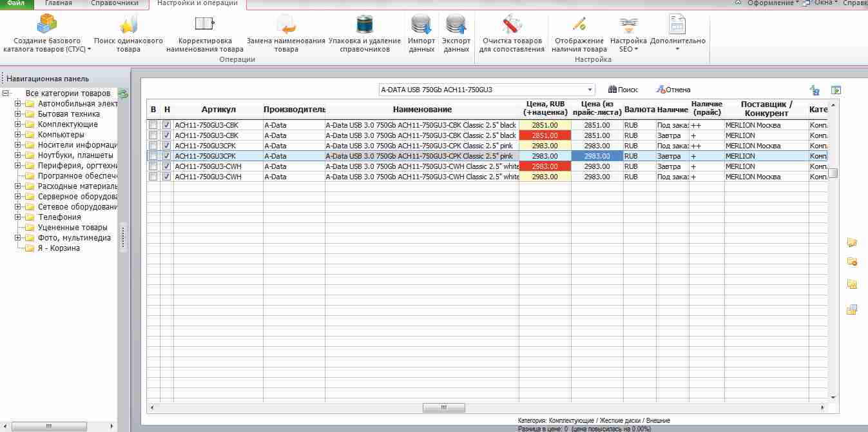The height and width of the screenshot is (432, 868).
Task: Click table vertical scrollbar thumb
Action: [x=833, y=173]
